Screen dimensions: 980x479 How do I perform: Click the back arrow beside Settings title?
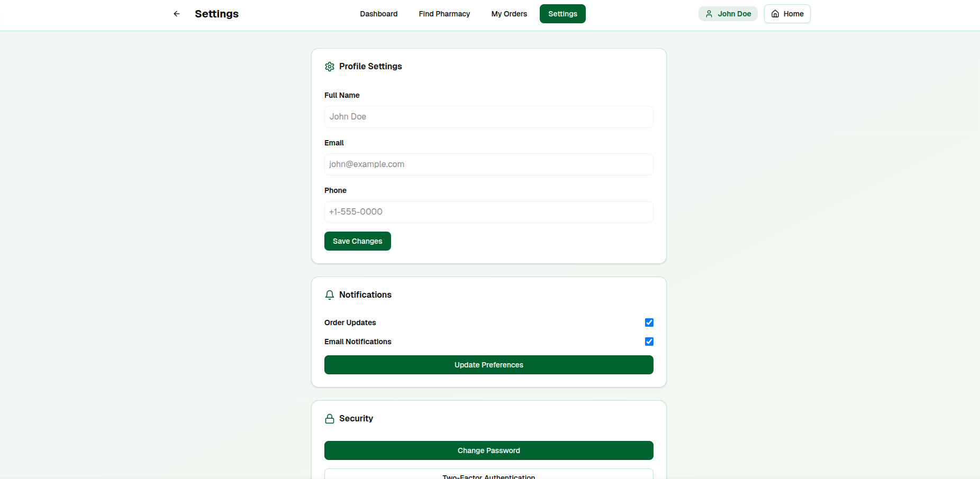pyautogui.click(x=176, y=14)
